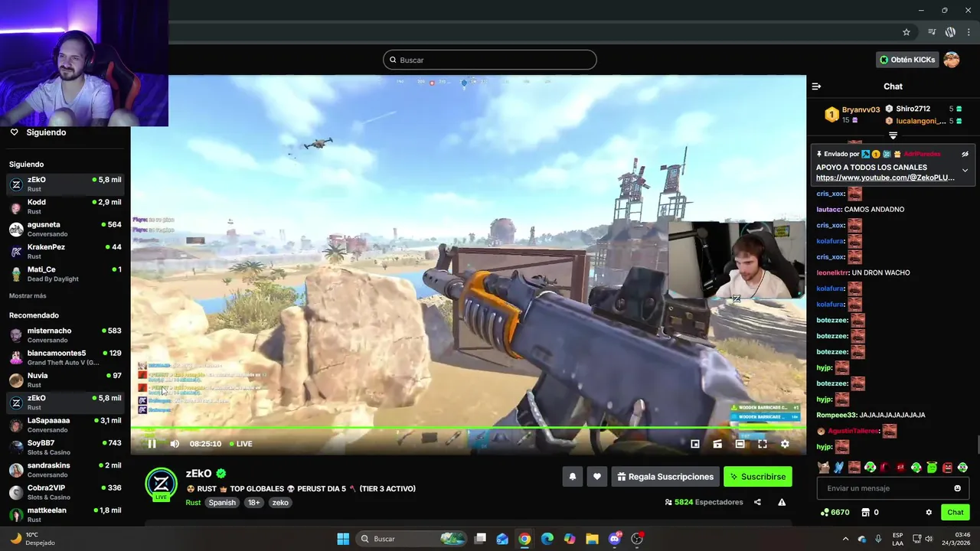Open OBS Studio from taskbar
980x551 pixels.
pos(637,539)
